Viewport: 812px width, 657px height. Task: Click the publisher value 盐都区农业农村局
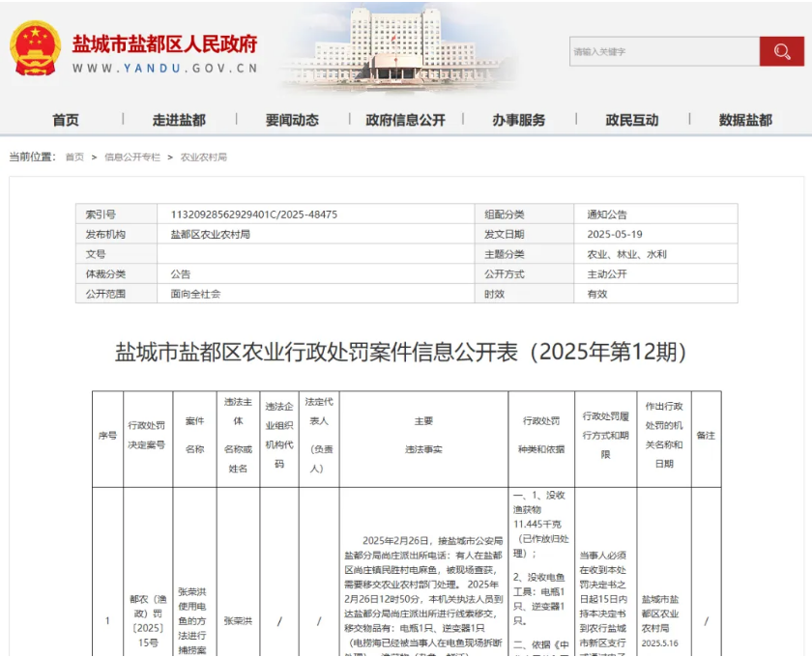(211, 235)
